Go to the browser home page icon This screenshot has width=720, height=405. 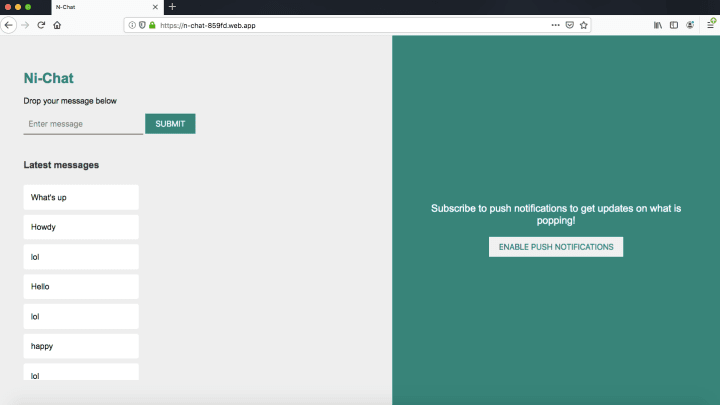click(x=57, y=25)
